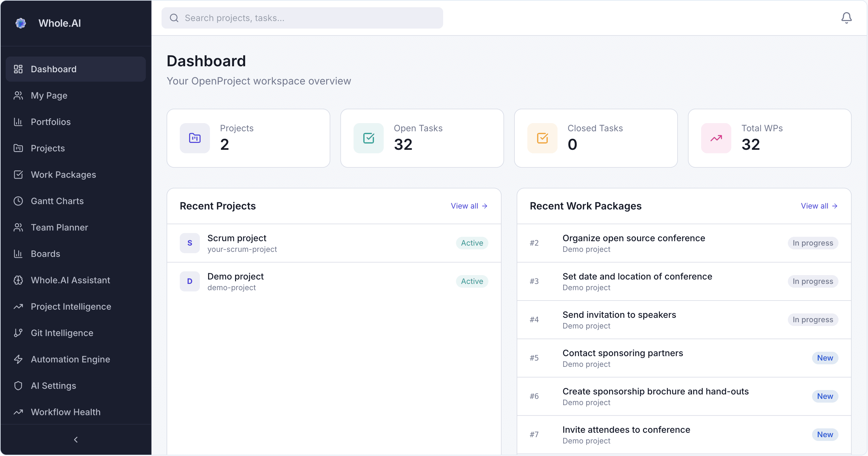Image resolution: width=868 pixels, height=456 pixels.
Task: Click the notification bell
Action: point(846,18)
